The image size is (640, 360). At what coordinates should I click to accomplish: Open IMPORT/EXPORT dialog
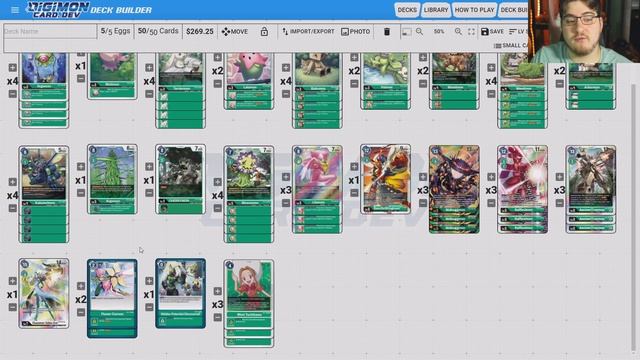pyautogui.click(x=308, y=31)
